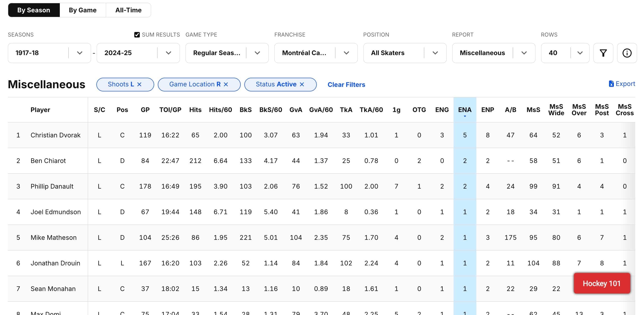The image size is (644, 315).
Task: Expand the Rows 40 dropdown
Action: coord(580,53)
